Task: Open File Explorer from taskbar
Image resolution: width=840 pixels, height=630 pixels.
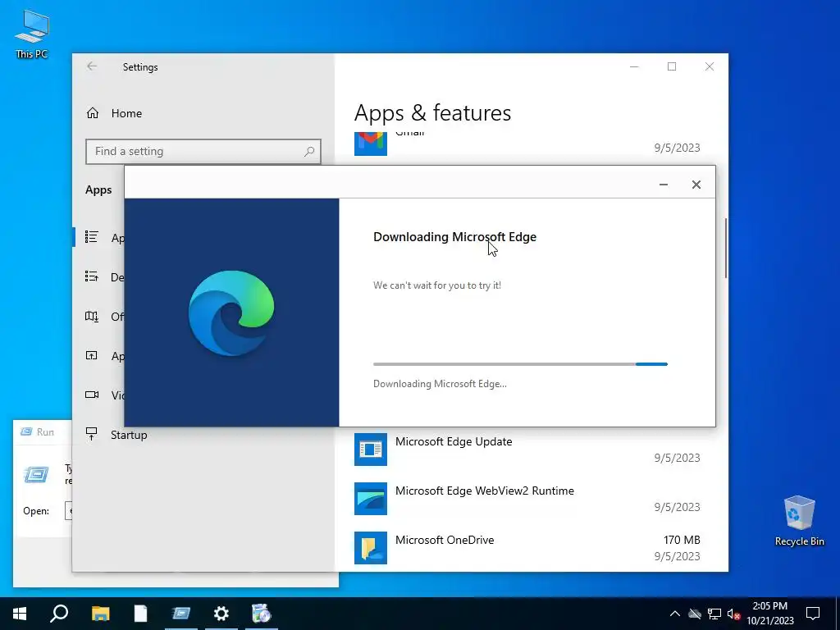Action: [x=100, y=614]
